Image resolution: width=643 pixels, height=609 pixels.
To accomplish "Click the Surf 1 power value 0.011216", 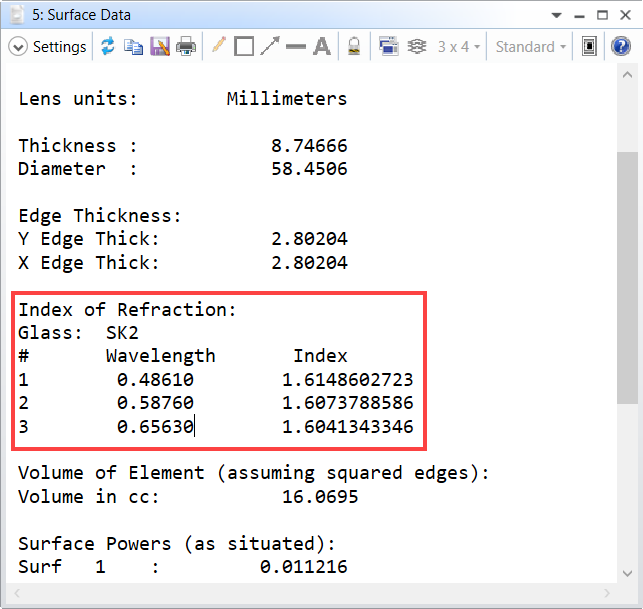I will 303,567.
